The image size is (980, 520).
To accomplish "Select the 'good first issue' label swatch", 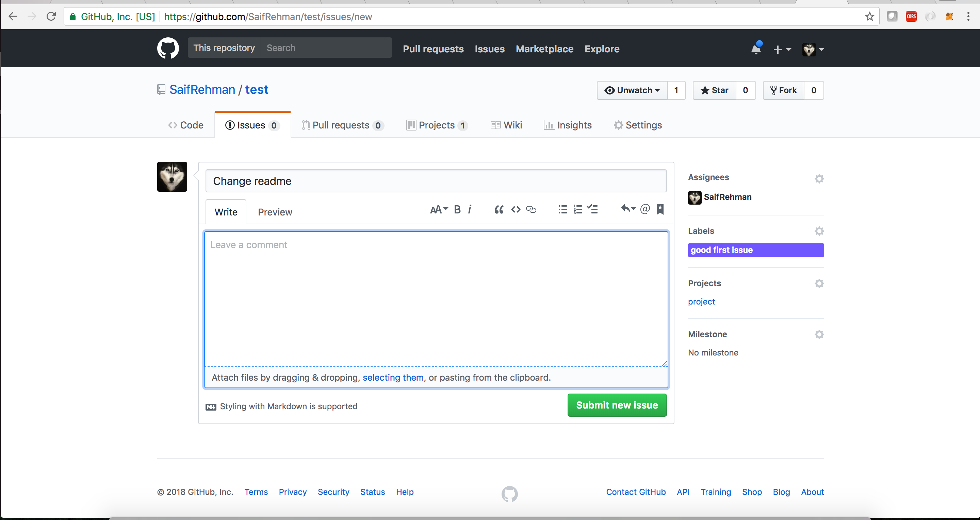I will (x=755, y=250).
